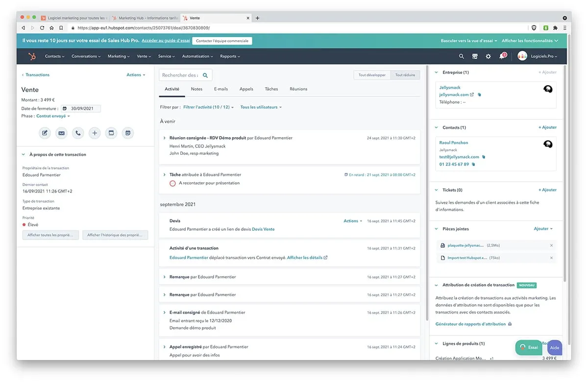This screenshot has width=588, height=382.
Task: Open the Aide help bubble
Action: click(x=555, y=348)
